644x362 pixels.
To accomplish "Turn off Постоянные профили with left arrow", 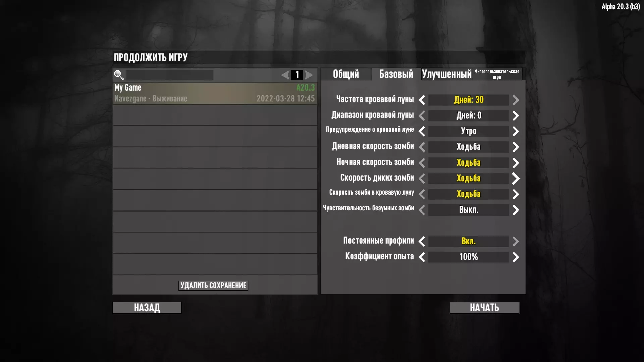I will [422, 241].
